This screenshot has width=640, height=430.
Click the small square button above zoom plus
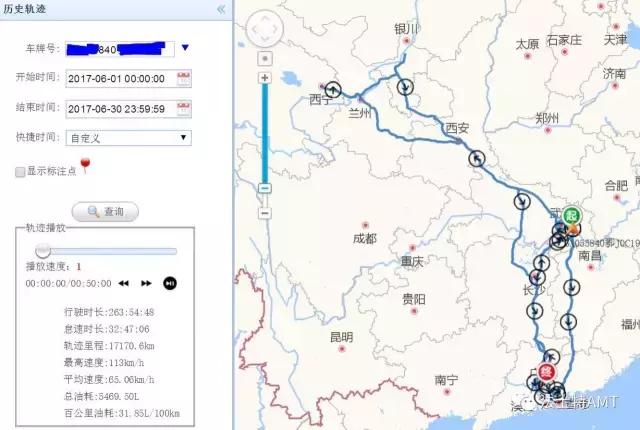[x=265, y=58]
